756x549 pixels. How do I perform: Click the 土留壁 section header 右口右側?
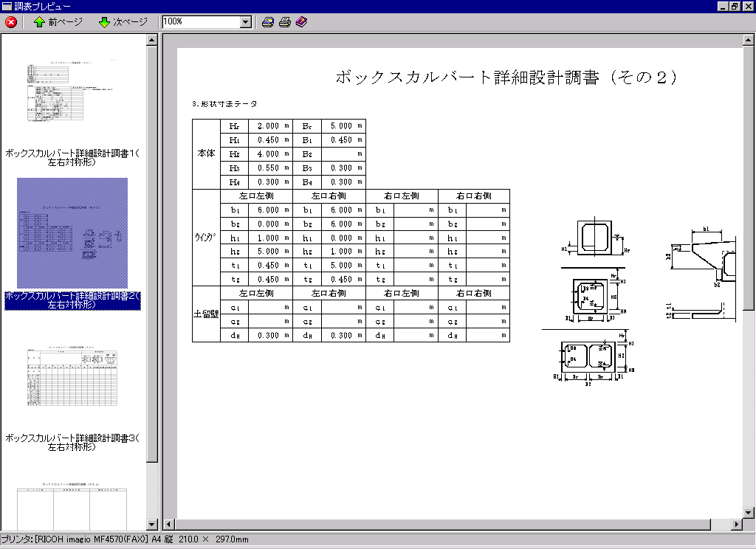point(474,294)
